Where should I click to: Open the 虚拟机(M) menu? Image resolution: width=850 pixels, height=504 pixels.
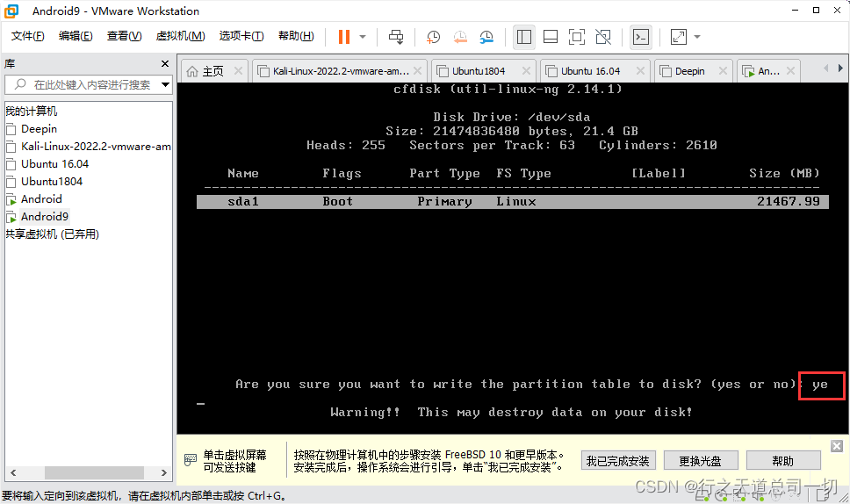181,36
